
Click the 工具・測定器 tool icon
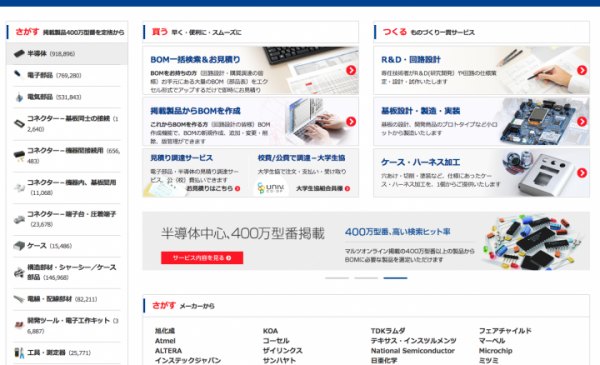[x=19, y=352]
